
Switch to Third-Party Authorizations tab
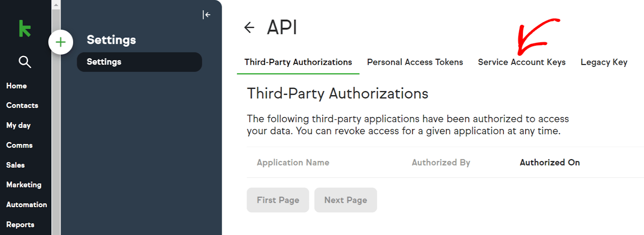tap(298, 62)
